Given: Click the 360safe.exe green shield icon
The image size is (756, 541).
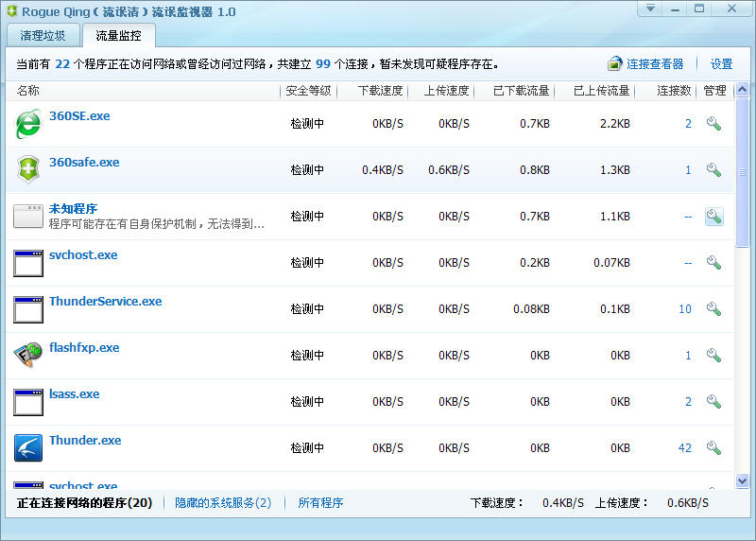Looking at the screenshot, I should [x=28, y=170].
